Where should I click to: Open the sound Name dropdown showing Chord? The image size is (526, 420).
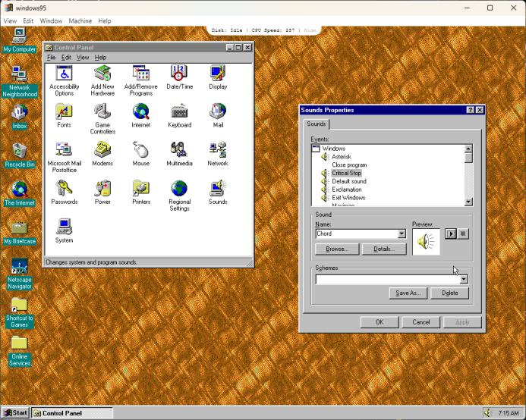click(x=402, y=234)
